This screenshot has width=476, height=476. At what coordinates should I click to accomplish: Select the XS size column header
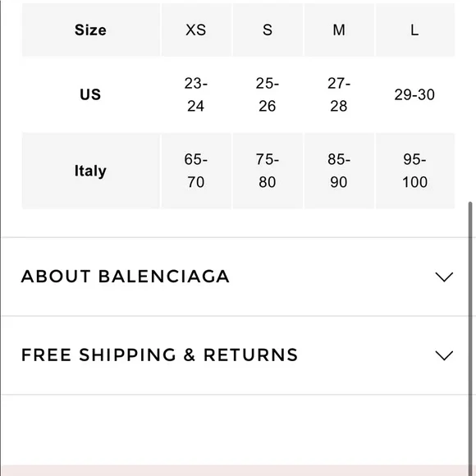196,30
